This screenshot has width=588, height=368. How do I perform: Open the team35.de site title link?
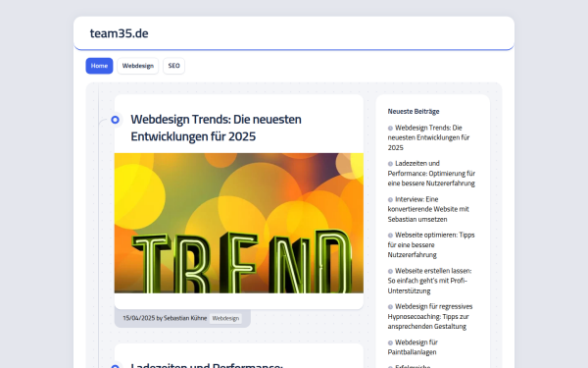[119, 33]
